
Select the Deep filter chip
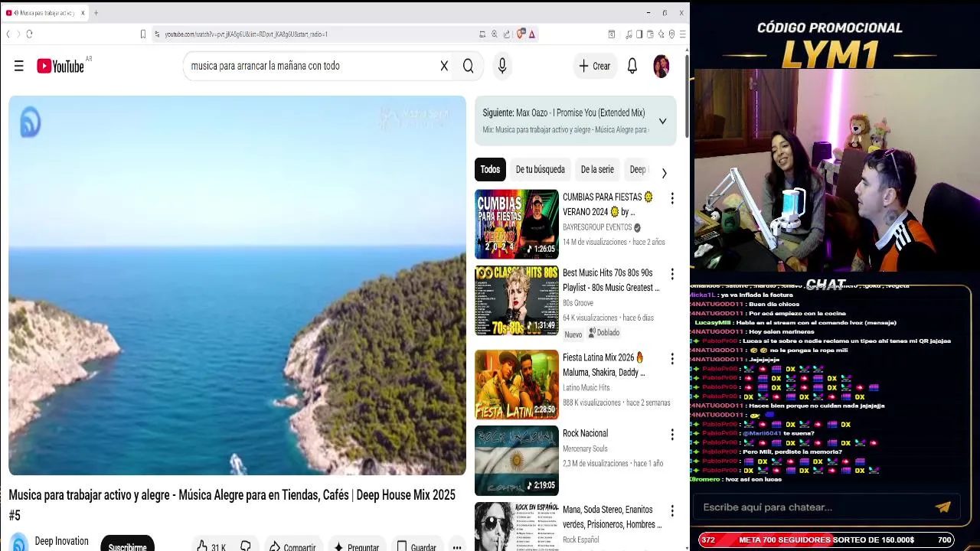click(638, 170)
